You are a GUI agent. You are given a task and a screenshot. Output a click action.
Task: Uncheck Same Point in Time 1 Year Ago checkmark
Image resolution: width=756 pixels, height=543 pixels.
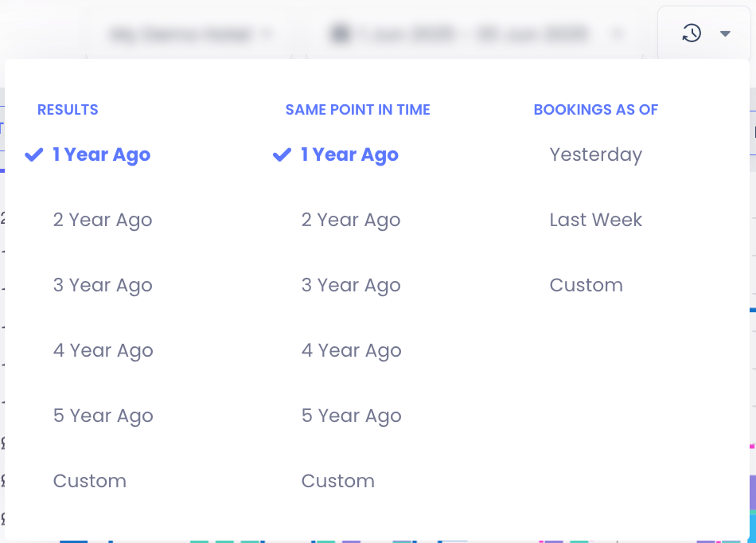click(282, 155)
